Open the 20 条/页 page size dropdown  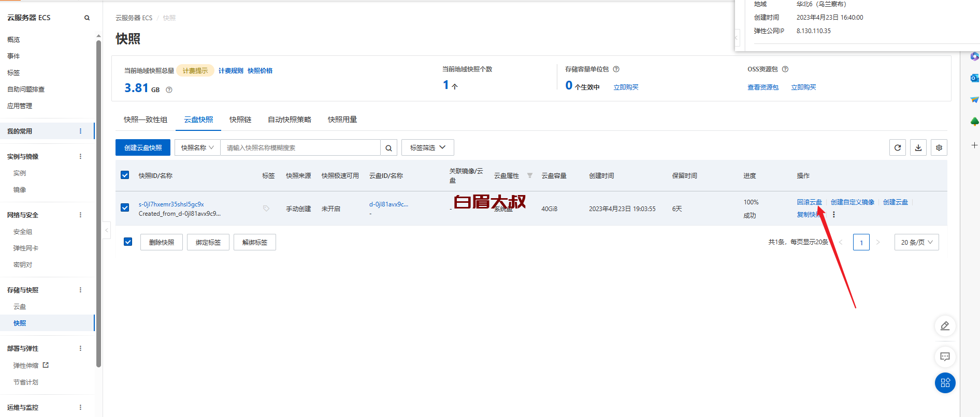tap(917, 242)
